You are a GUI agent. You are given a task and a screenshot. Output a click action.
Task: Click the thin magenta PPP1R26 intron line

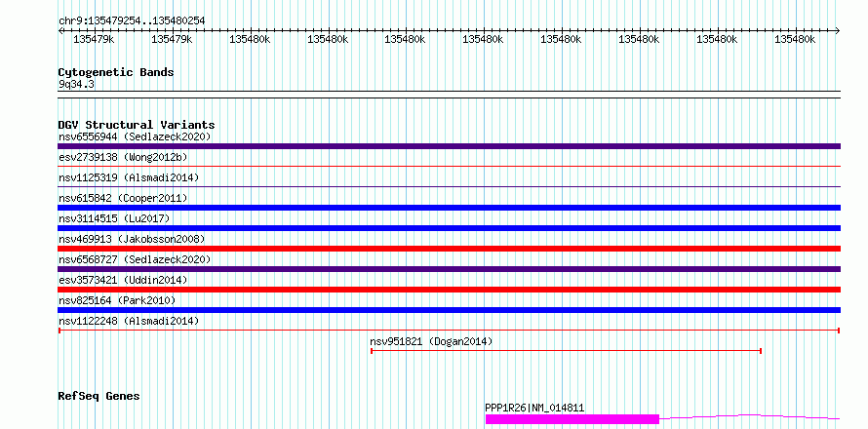[750, 416]
